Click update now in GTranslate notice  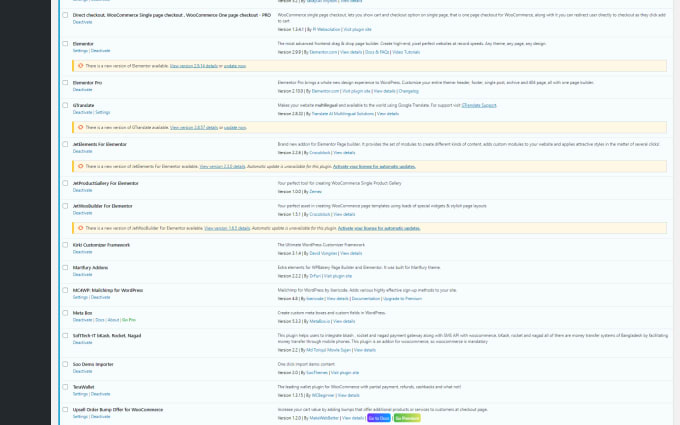coord(235,128)
